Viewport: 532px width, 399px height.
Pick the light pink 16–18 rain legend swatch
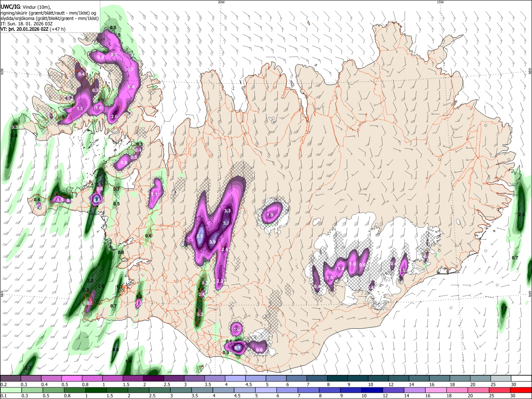coord(436,390)
